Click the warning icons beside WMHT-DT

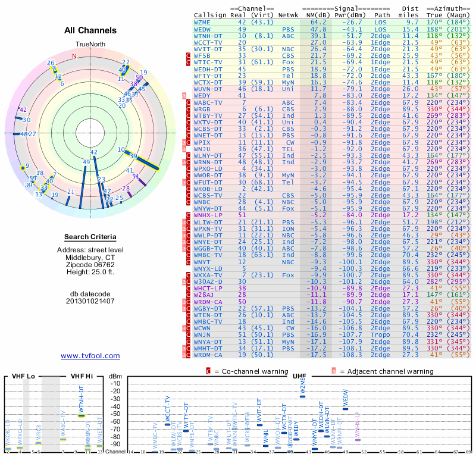(x=186, y=348)
